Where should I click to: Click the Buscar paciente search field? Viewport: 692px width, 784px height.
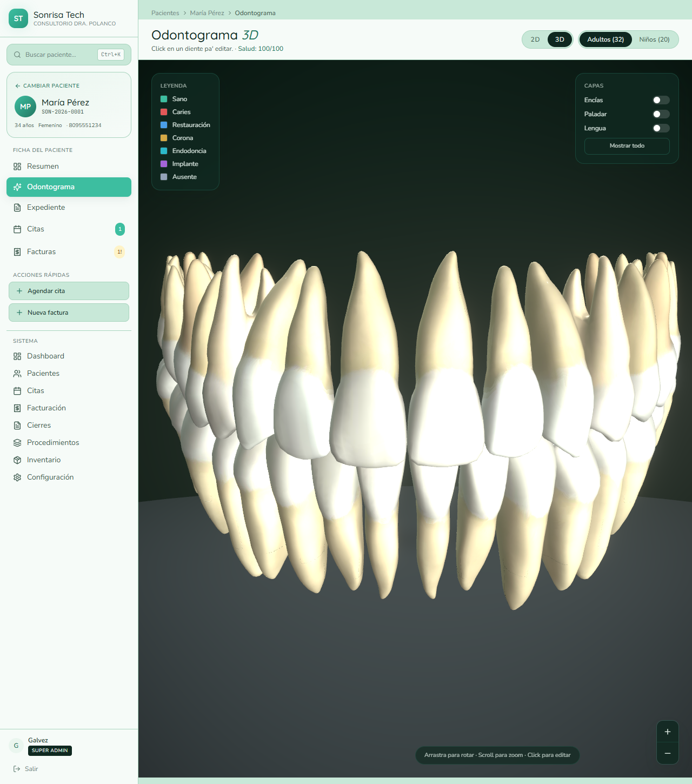click(x=69, y=55)
